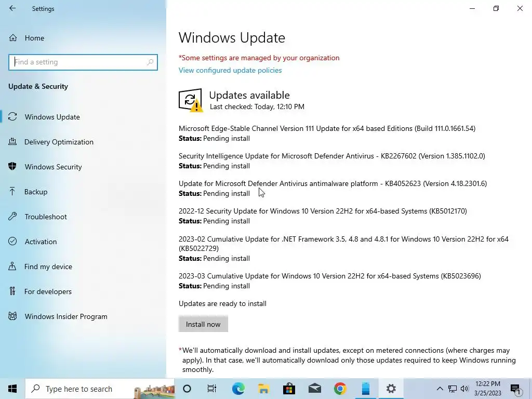The width and height of the screenshot is (532, 399).
Task: Click the Backup upward arrow icon
Action: [12, 191]
